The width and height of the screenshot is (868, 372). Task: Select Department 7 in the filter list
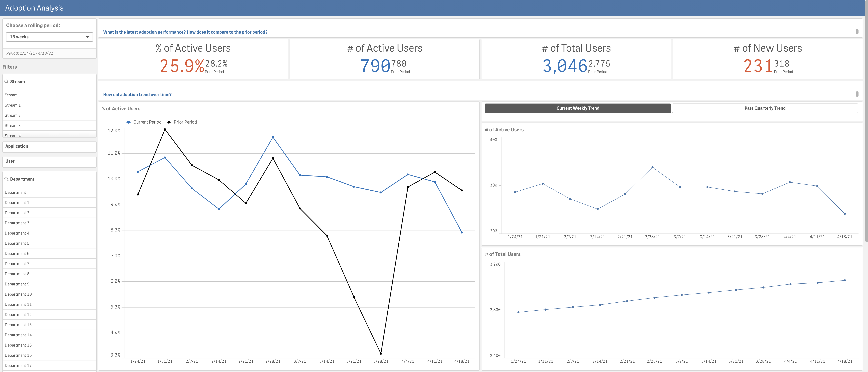point(49,264)
